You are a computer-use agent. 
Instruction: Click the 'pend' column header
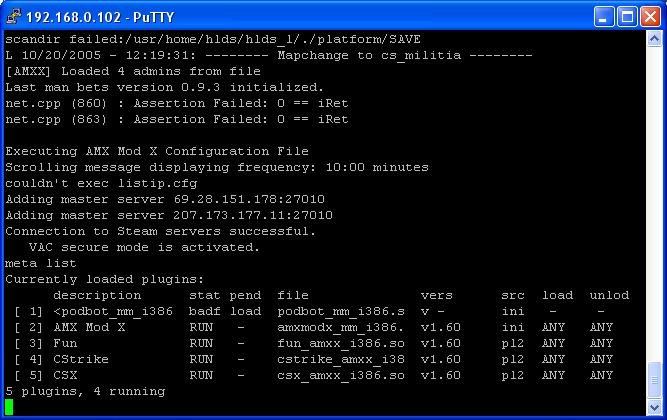pos(245,295)
